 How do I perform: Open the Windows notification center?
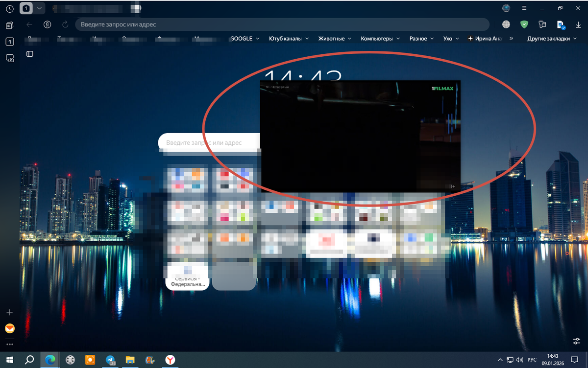575,360
